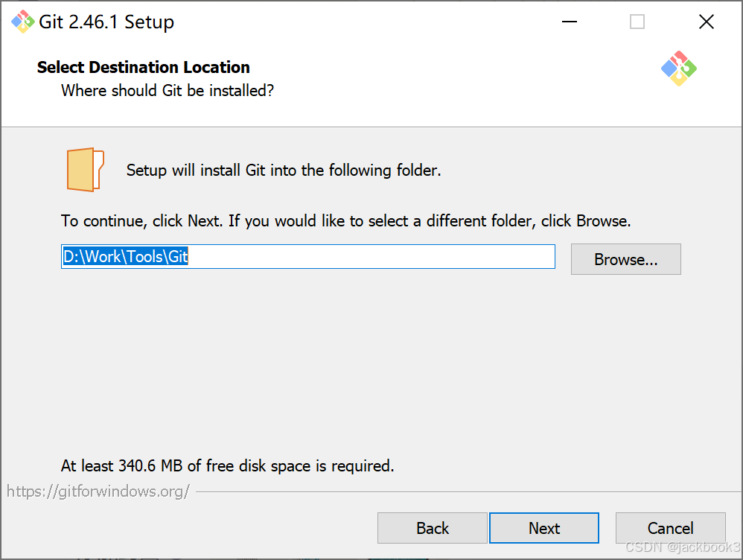Click the 'Select Destination Location' heading
Image resolution: width=743 pixels, height=560 pixels.
pyautogui.click(x=143, y=67)
